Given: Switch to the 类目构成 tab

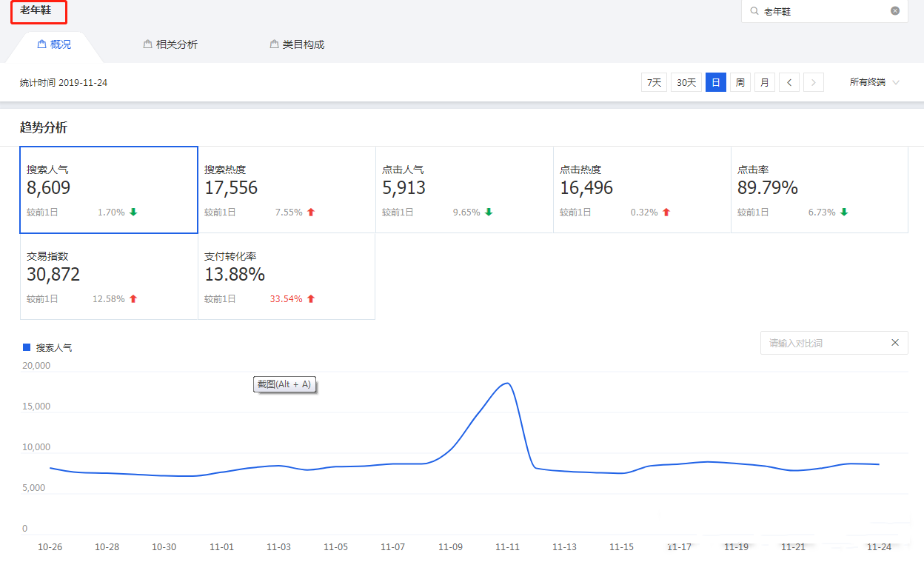Looking at the screenshot, I should click(303, 44).
